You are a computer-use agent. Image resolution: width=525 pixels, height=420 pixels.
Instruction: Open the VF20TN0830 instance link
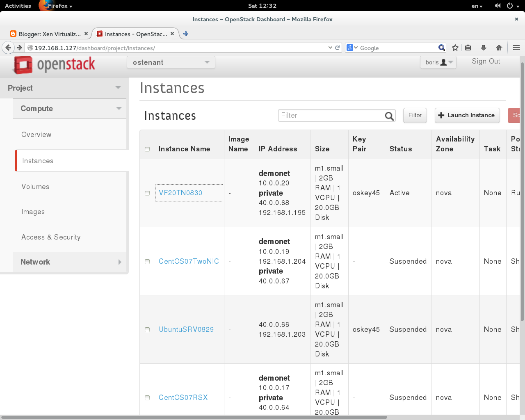[180, 193]
